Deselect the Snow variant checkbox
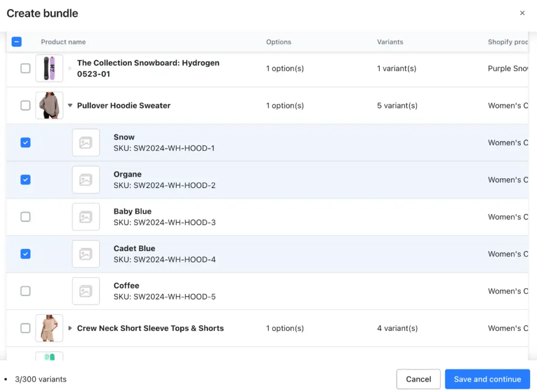The height and width of the screenshot is (392, 537). click(x=26, y=142)
